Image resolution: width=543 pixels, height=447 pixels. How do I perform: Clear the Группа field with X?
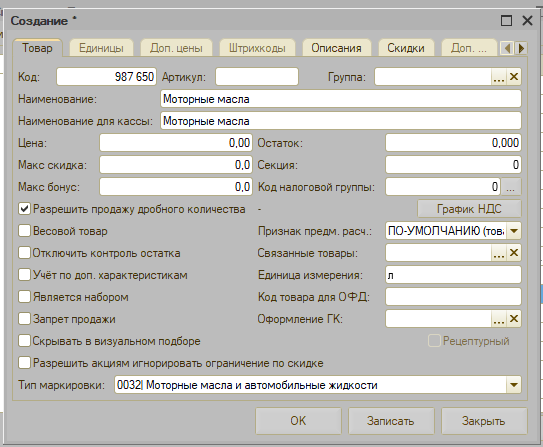514,77
